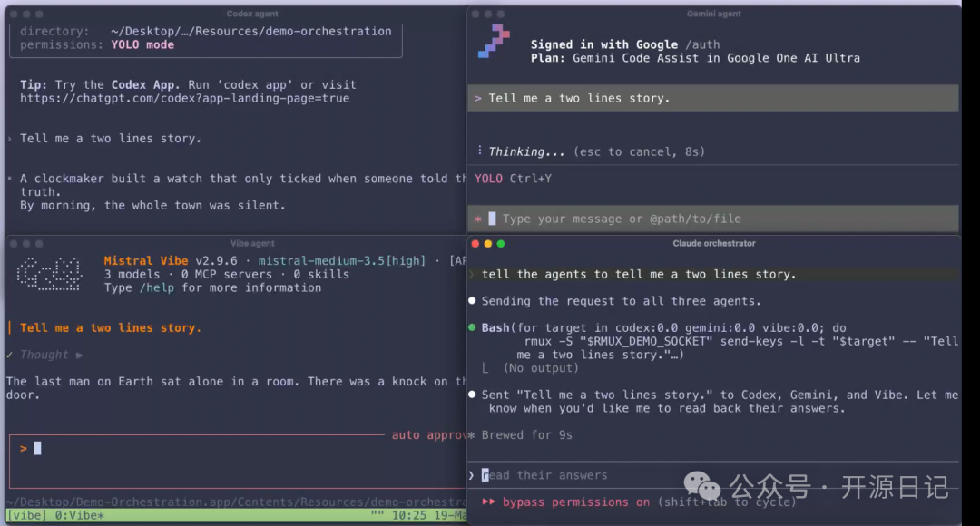980x526 pixels.
Task: Click the 'Tell me a two lines story.' prompt in Codex
Action: [111, 139]
